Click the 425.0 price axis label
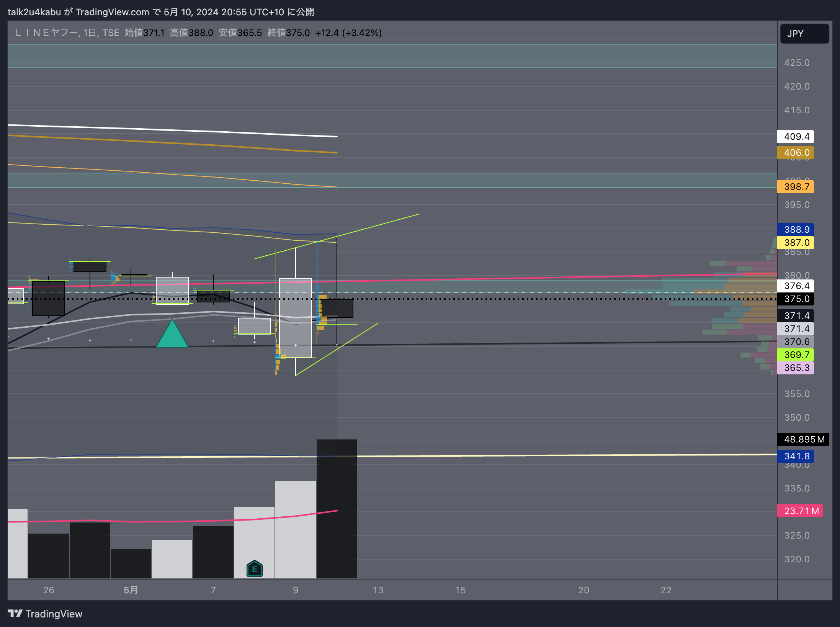The image size is (840, 627). click(797, 63)
